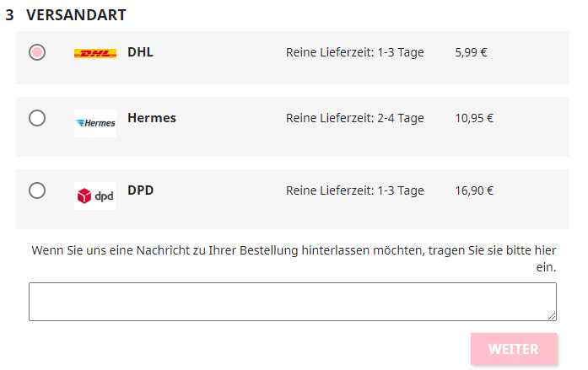Click the Hermes logo icon
The image size is (588, 370).
(x=95, y=123)
